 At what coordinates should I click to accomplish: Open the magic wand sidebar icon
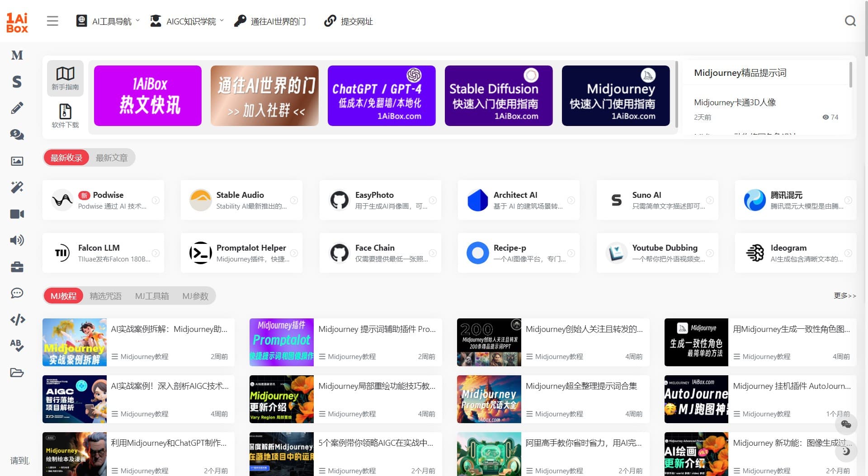click(x=17, y=187)
